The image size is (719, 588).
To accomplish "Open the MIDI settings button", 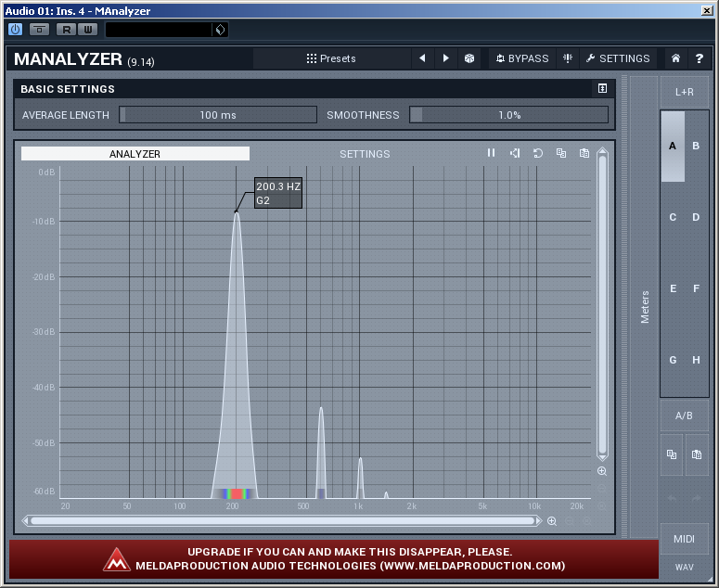I will [x=684, y=539].
